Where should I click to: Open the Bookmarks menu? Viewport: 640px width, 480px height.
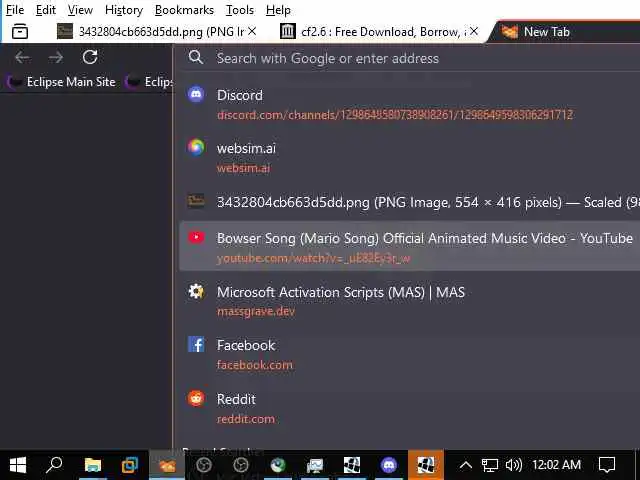[184, 10]
